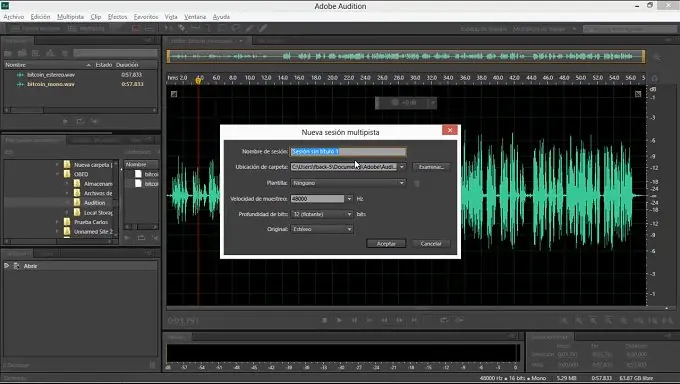Click the waveform view button

click(x=36, y=28)
